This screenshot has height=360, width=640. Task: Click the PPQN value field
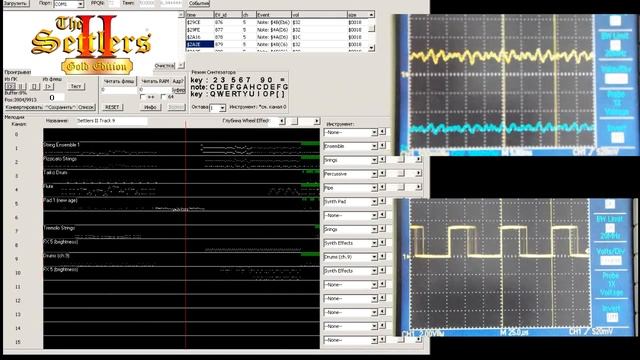pos(113,3)
